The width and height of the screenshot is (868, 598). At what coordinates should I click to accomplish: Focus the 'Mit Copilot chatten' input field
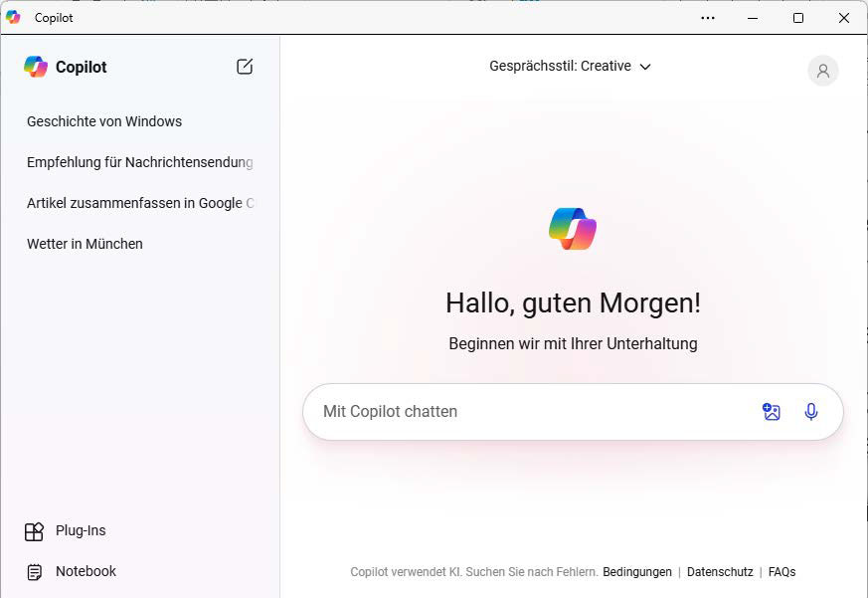pos(573,412)
